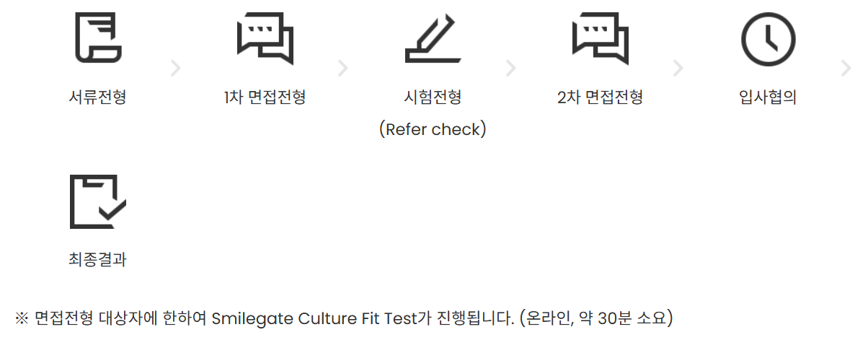Click the clipboard checkmark icon above 최종결과
The image size is (868, 340).
coord(97,201)
